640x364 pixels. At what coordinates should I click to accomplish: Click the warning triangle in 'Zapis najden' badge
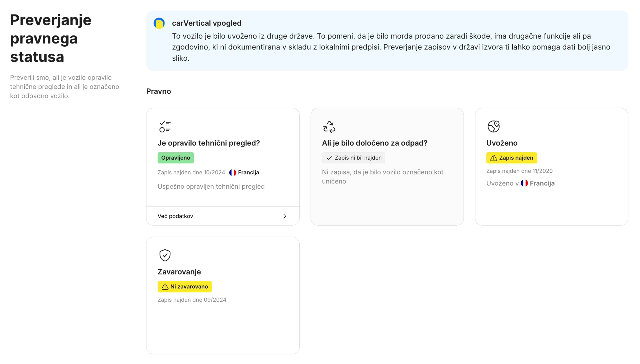(x=493, y=158)
